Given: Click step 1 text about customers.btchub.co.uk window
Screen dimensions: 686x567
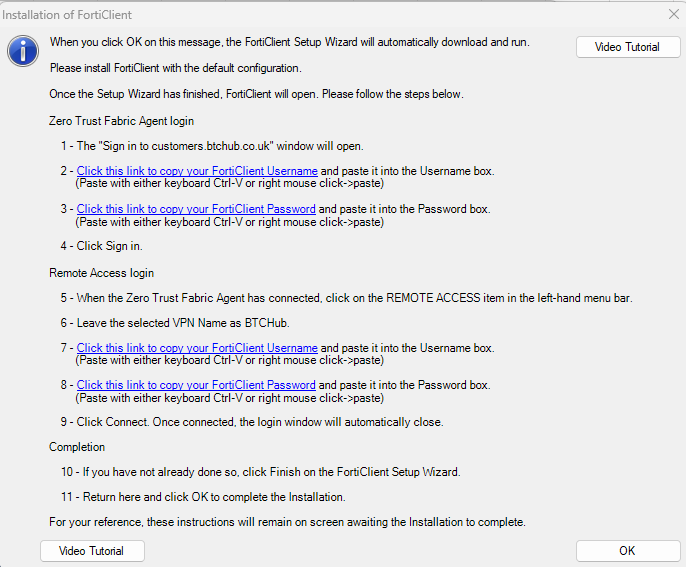Looking at the screenshot, I should click(212, 146).
